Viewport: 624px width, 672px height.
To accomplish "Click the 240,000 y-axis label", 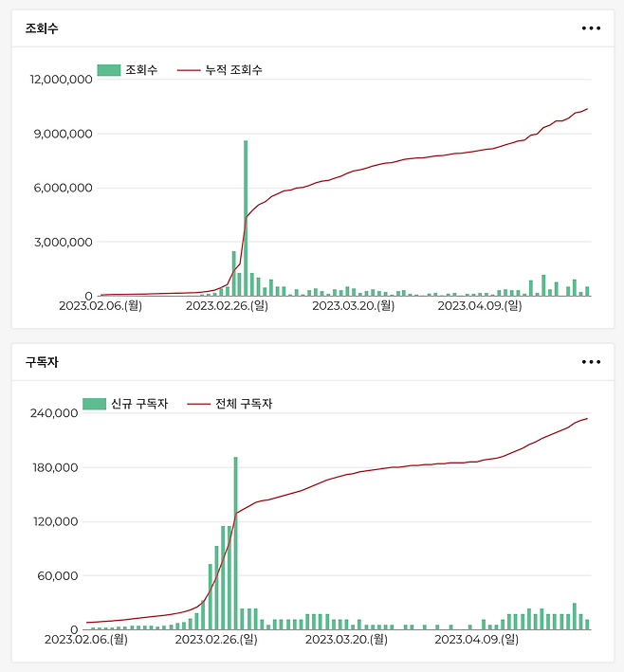I will coord(54,413).
